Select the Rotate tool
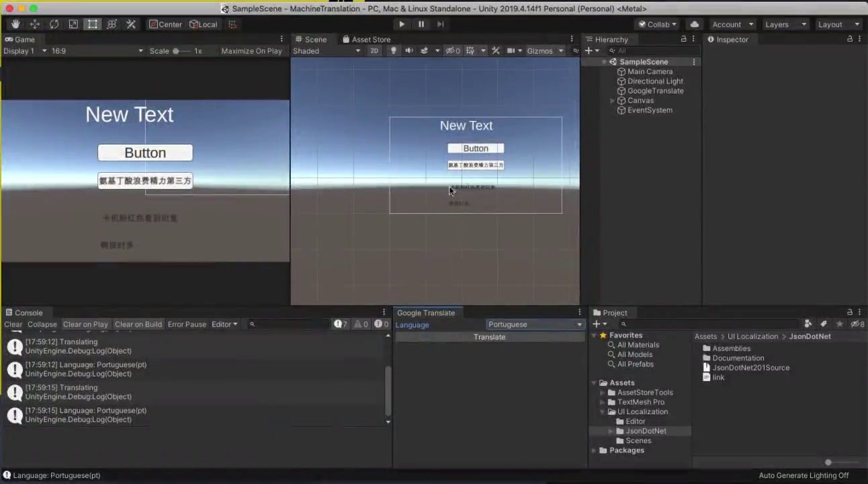This screenshot has height=484, width=868. coord(54,24)
